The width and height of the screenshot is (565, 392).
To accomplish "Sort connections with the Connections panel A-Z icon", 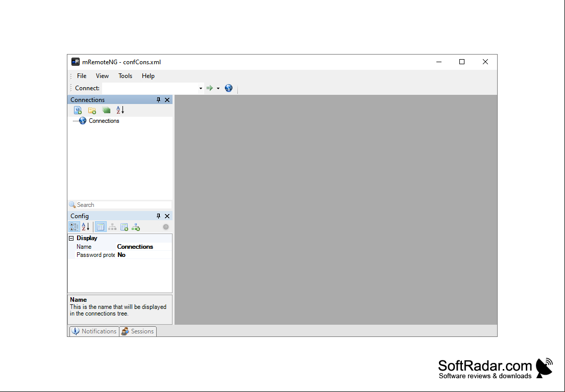I will pos(120,110).
